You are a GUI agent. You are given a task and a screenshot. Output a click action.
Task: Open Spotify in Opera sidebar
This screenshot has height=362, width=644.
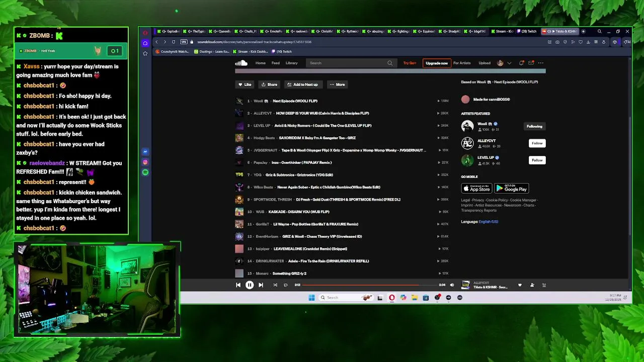pyautogui.click(x=145, y=172)
